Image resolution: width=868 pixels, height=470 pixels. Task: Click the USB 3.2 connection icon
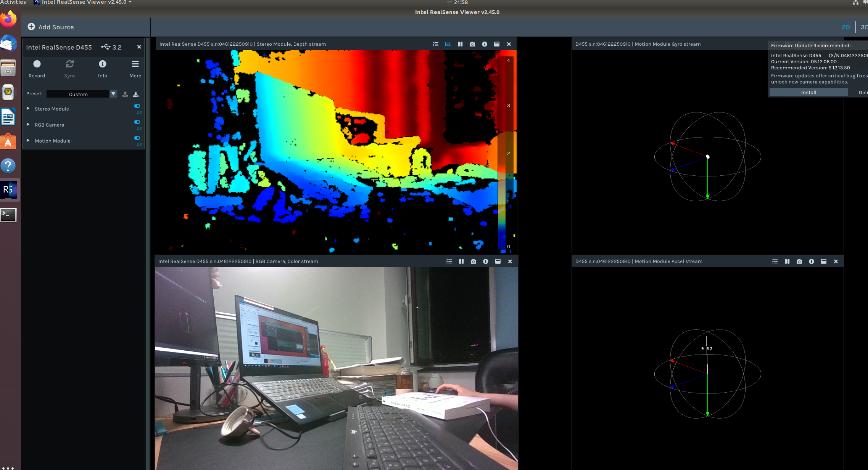(x=106, y=47)
